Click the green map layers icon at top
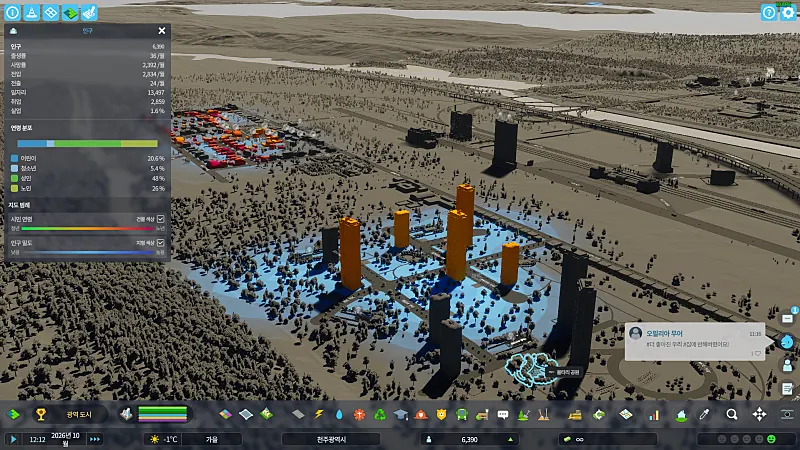 point(70,12)
